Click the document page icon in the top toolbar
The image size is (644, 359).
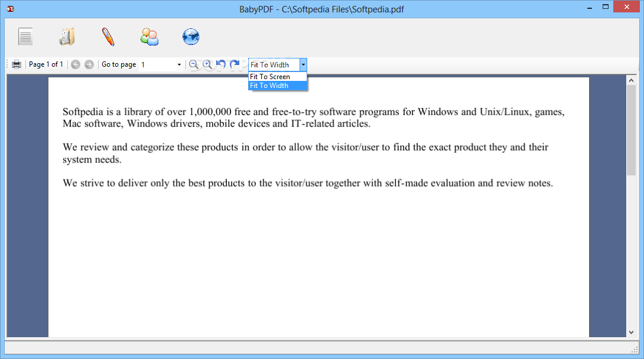25,37
